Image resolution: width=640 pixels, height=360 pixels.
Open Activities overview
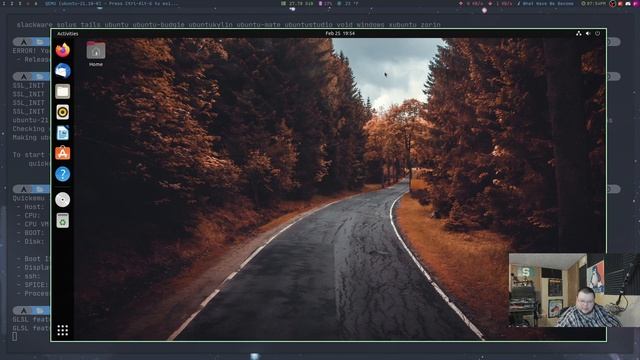click(x=67, y=33)
